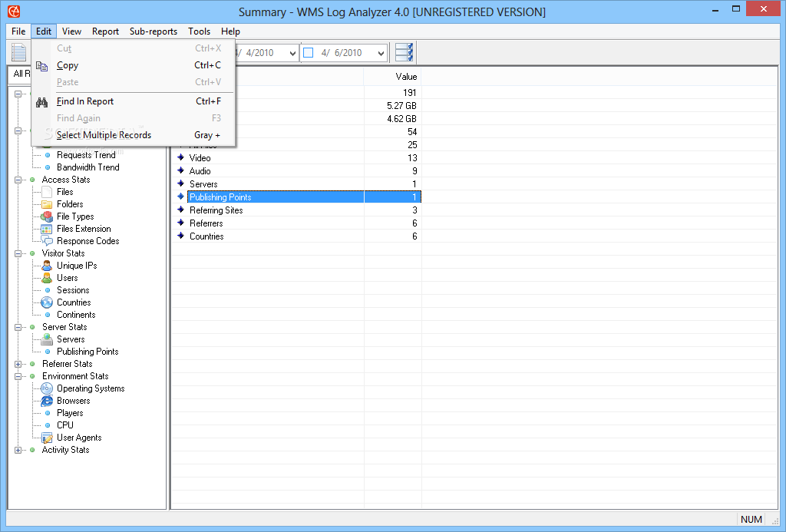This screenshot has height=532, width=786.
Task: Click the File Types icon in the tree
Action: click(x=47, y=216)
